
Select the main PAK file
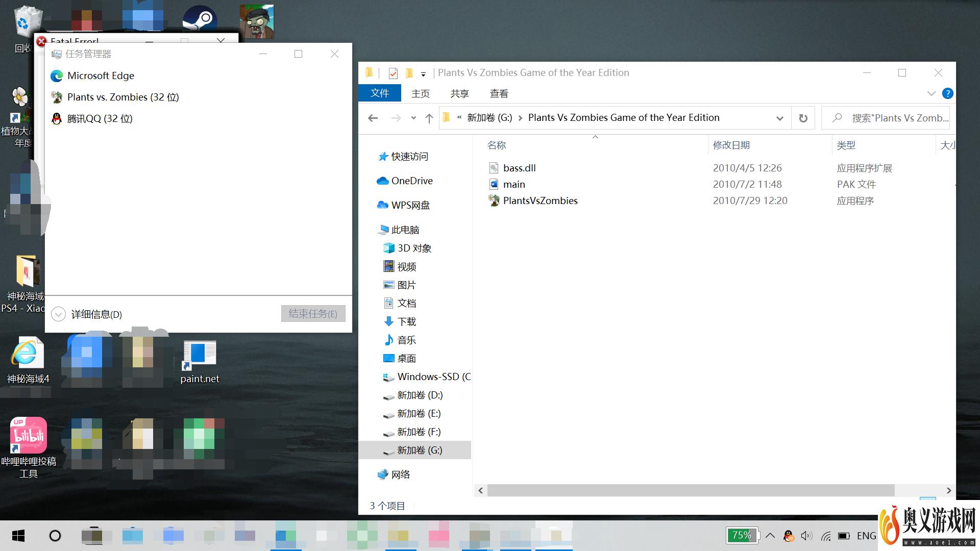[x=514, y=184]
